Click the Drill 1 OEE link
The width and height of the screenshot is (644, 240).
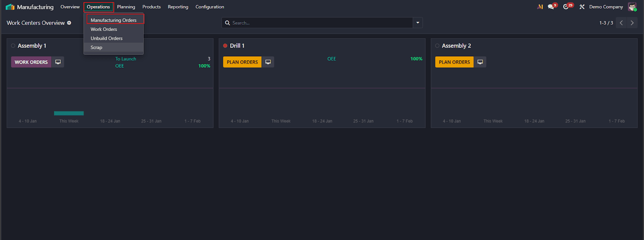click(332, 59)
